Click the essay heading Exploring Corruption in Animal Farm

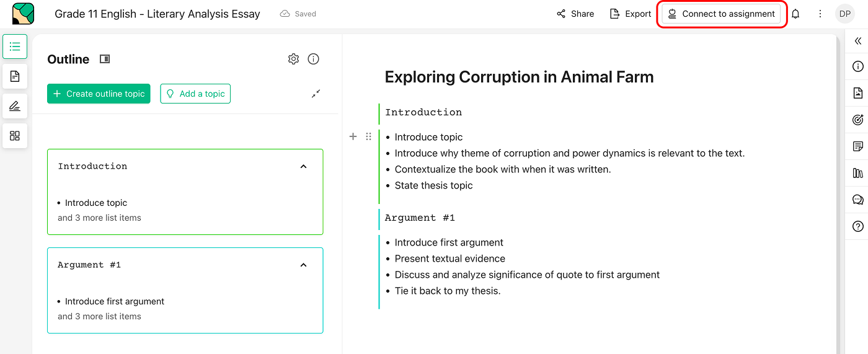(x=519, y=77)
